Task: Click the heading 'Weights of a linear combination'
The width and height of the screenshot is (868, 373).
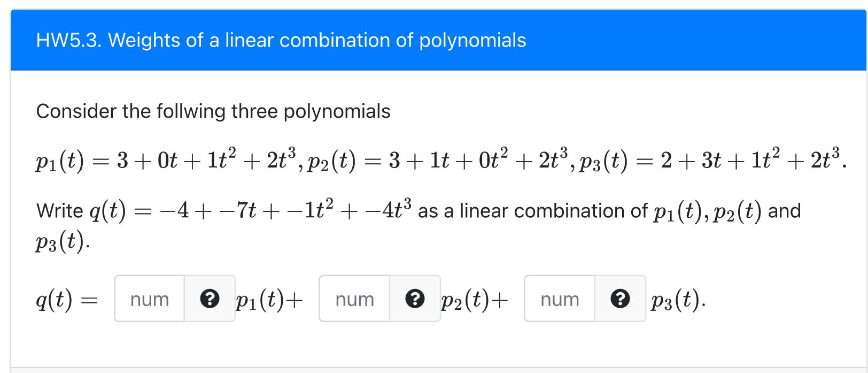Action: click(x=281, y=40)
